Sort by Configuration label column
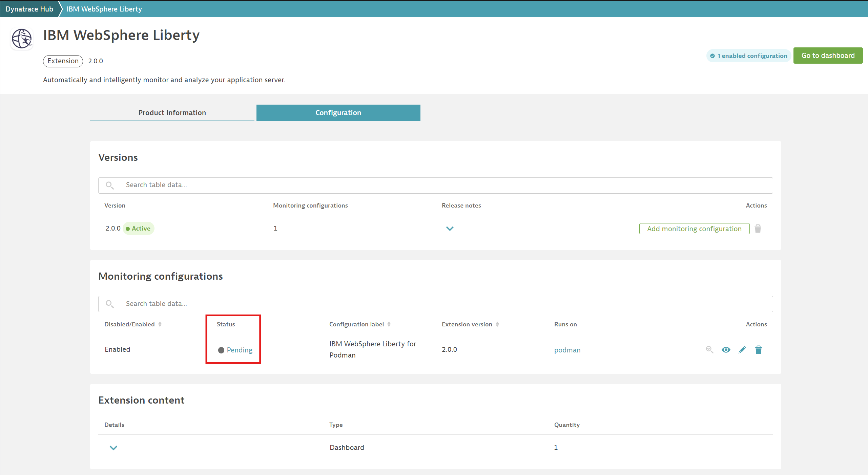 pos(389,324)
